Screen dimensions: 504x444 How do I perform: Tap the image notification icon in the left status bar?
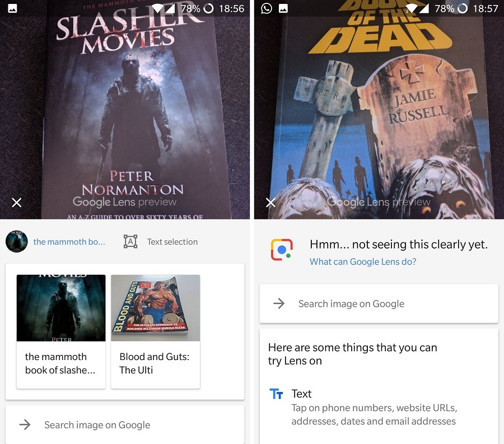click(x=12, y=8)
